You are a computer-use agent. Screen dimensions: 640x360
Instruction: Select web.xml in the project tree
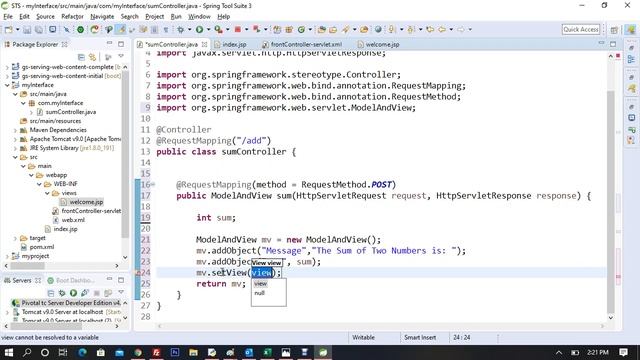coord(69,220)
